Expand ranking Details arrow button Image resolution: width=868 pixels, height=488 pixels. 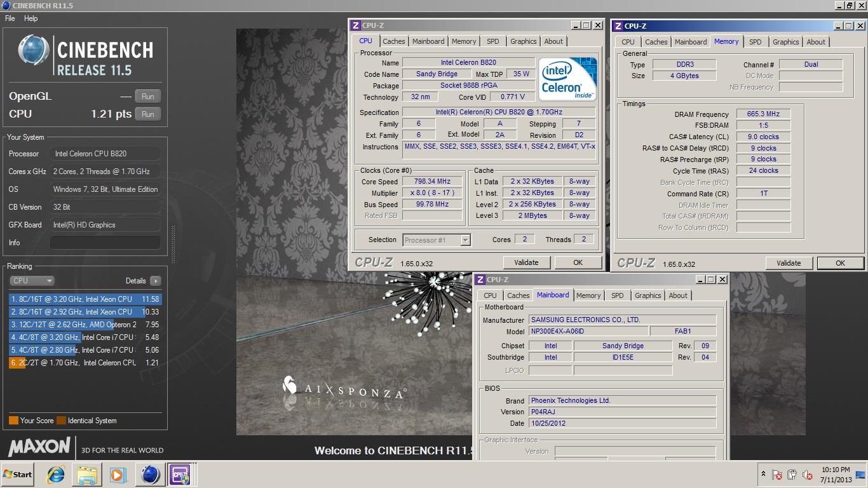click(x=156, y=281)
